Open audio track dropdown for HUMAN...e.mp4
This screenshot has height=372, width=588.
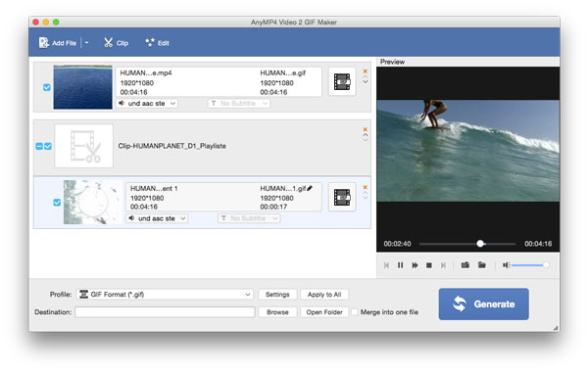point(147,103)
